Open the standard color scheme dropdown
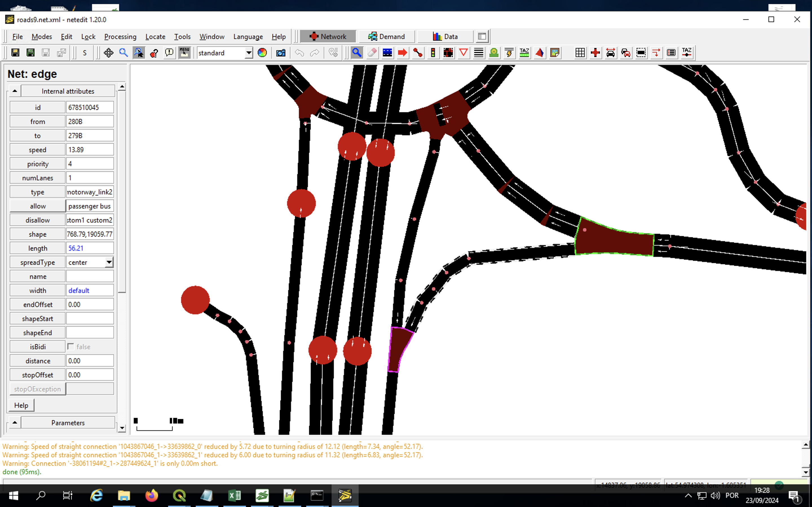Image resolution: width=812 pixels, height=507 pixels. coord(248,53)
